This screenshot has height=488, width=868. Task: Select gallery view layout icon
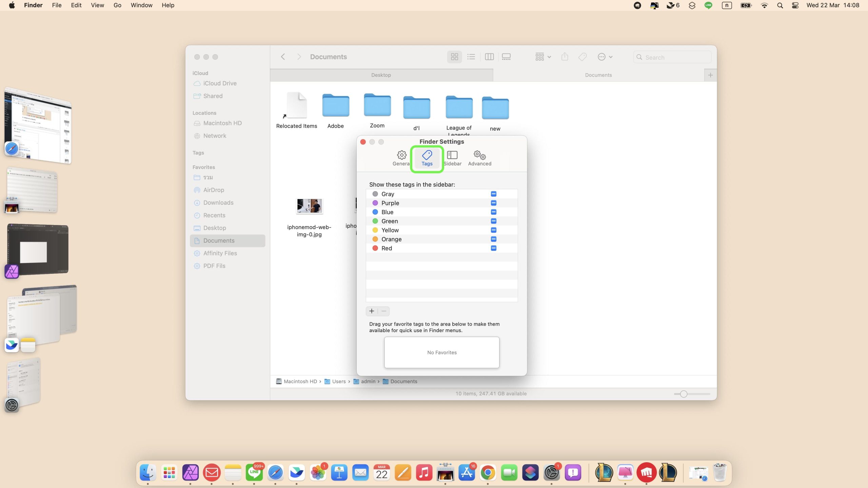506,57
